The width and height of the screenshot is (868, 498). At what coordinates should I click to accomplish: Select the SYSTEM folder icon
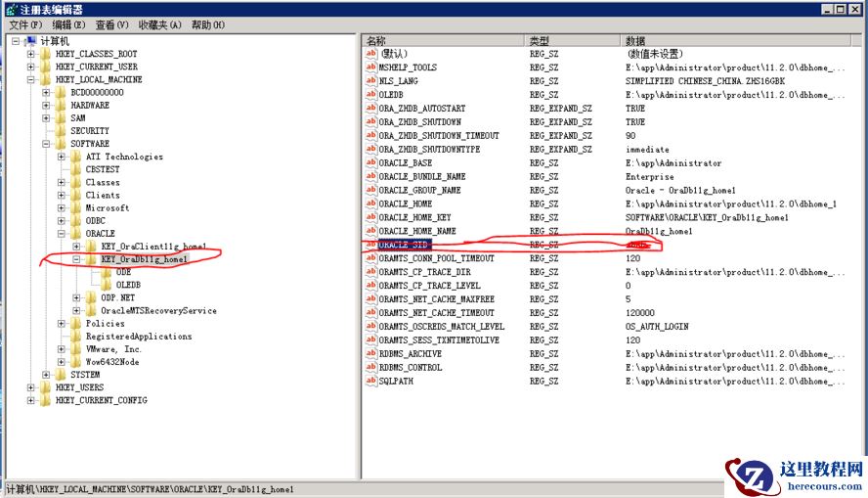[61, 375]
